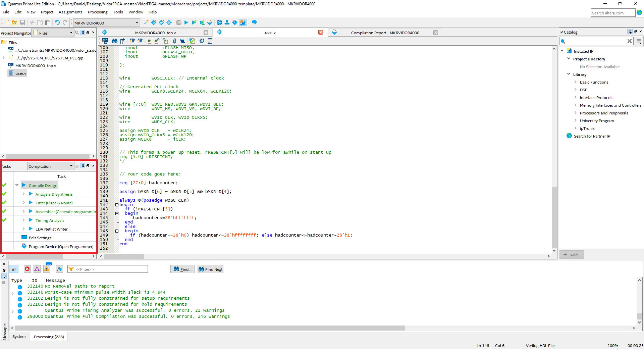This screenshot has width=644, height=349.
Task: Open the Timing Analyzer clock icon
Action: (219, 22)
